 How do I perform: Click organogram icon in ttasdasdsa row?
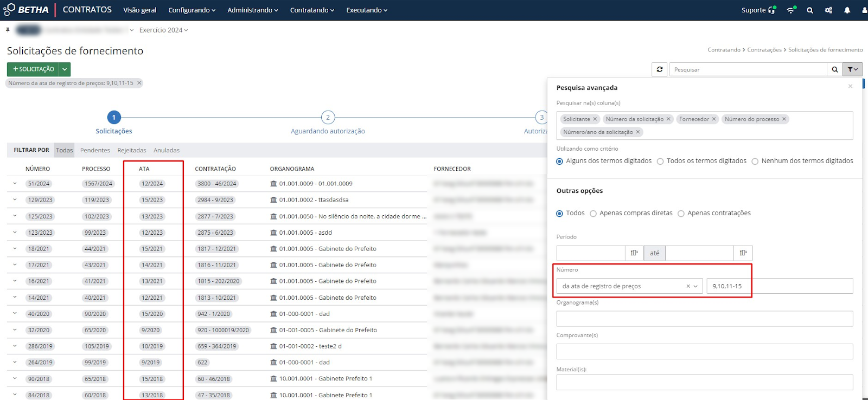point(273,200)
